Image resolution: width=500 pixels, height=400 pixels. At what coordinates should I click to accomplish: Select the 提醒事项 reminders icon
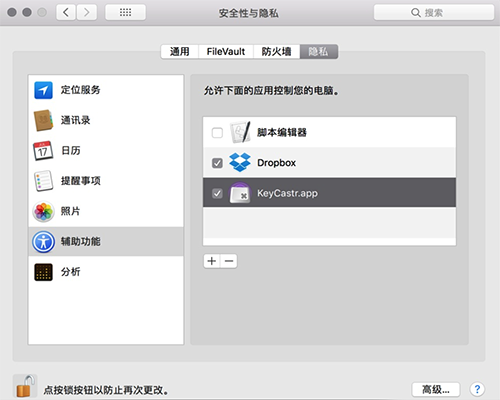point(43,181)
